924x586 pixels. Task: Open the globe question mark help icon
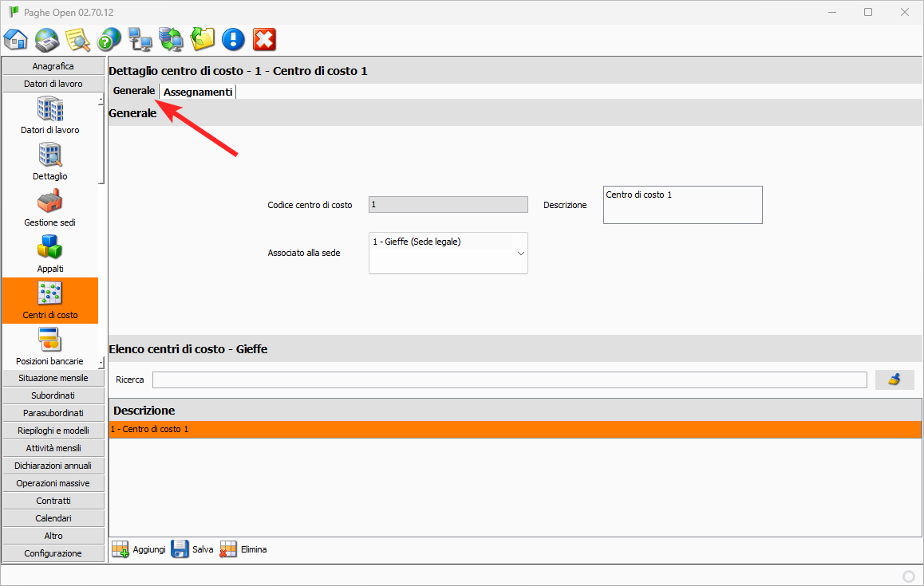109,39
